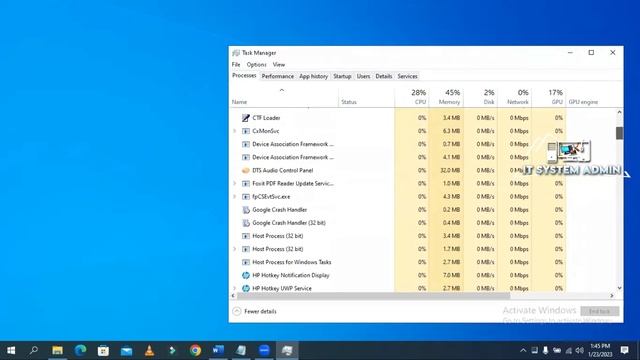
Task: Expand the HP Hotkey UWP Service group
Action: (235, 288)
